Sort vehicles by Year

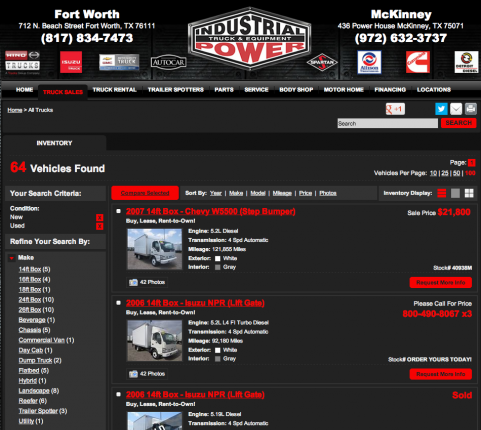216,193
